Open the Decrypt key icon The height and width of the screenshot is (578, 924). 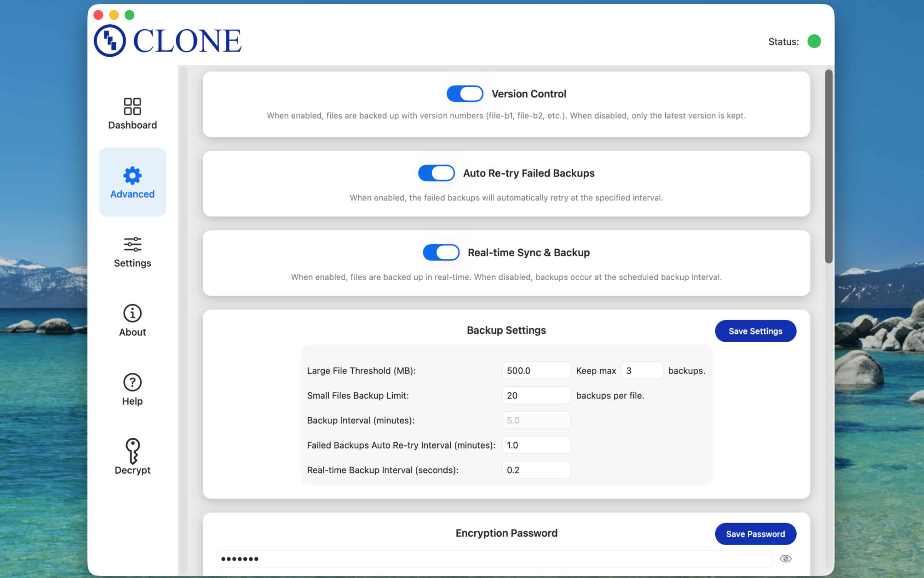(132, 450)
